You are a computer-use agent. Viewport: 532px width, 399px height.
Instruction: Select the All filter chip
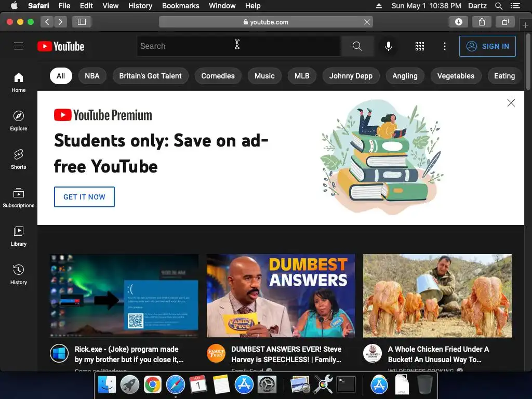61,76
